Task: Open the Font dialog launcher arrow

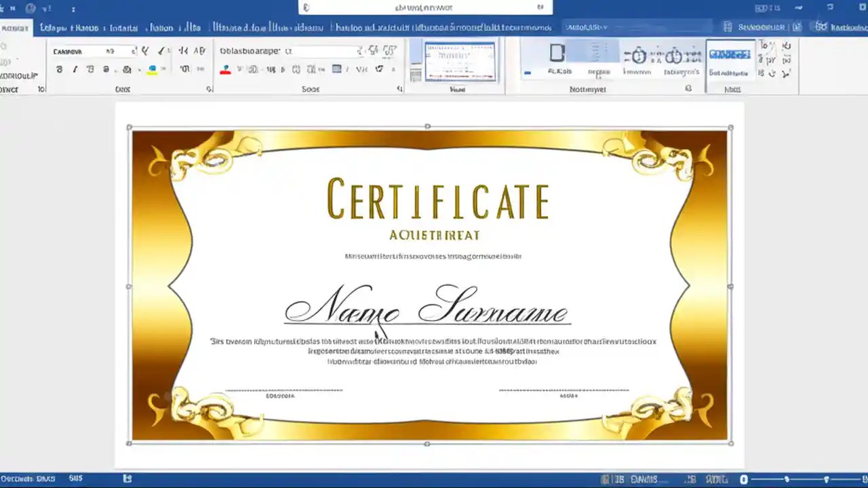Action: point(209,89)
